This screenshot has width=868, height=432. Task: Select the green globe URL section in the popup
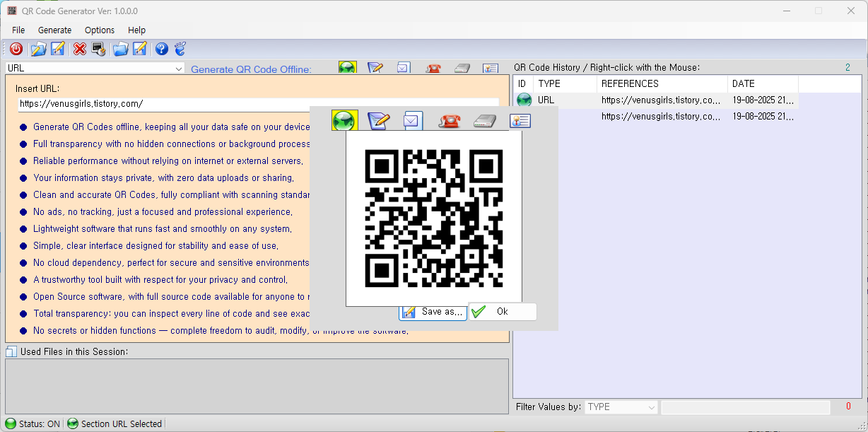345,121
